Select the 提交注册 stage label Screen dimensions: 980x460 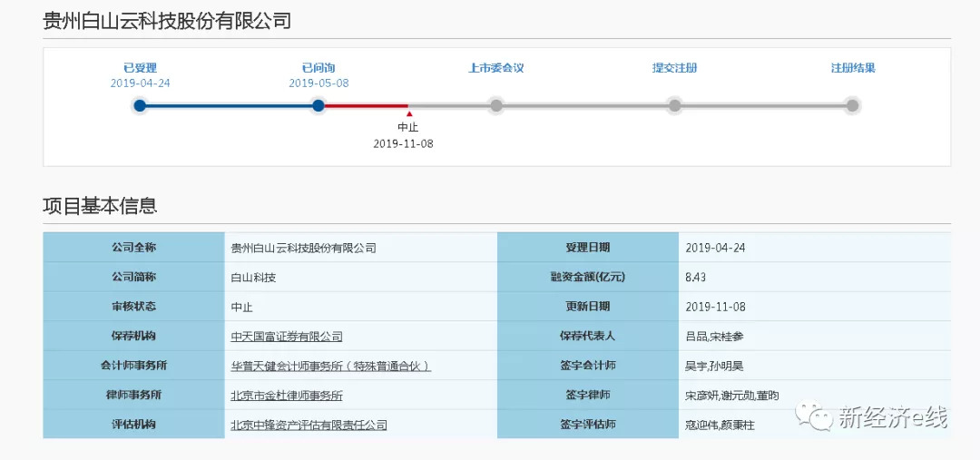[674, 68]
